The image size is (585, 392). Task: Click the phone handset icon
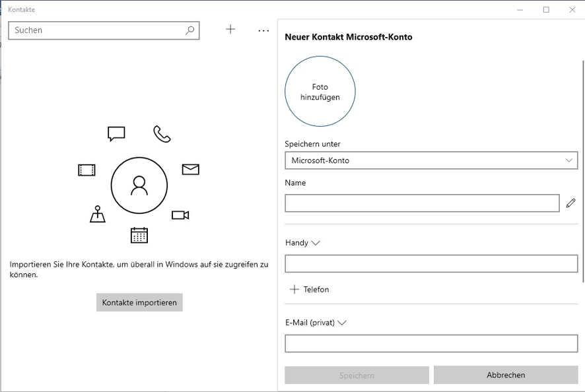click(162, 134)
